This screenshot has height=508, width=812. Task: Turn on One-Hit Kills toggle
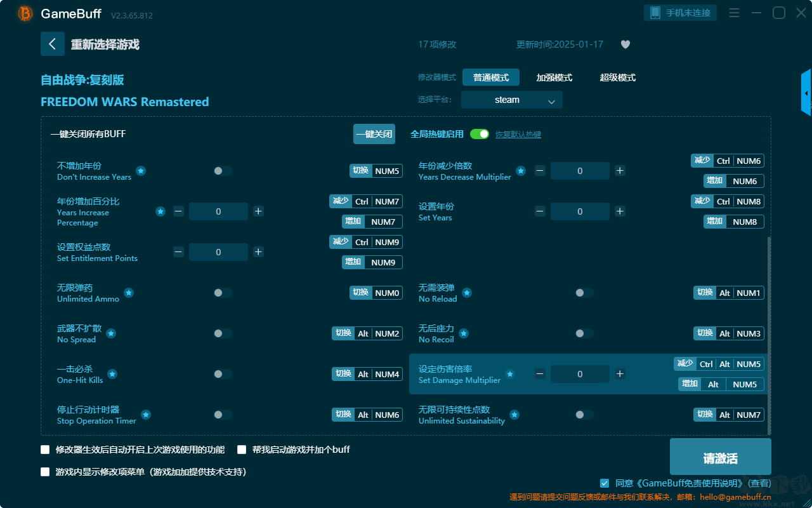pyautogui.click(x=223, y=374)
